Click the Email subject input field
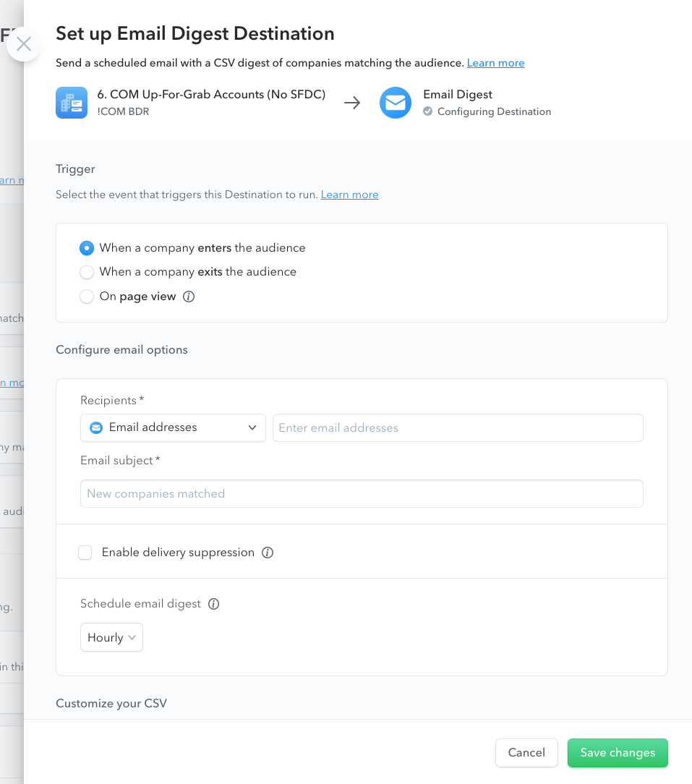This screenshot has width=692, height=784. pos(362,494)
